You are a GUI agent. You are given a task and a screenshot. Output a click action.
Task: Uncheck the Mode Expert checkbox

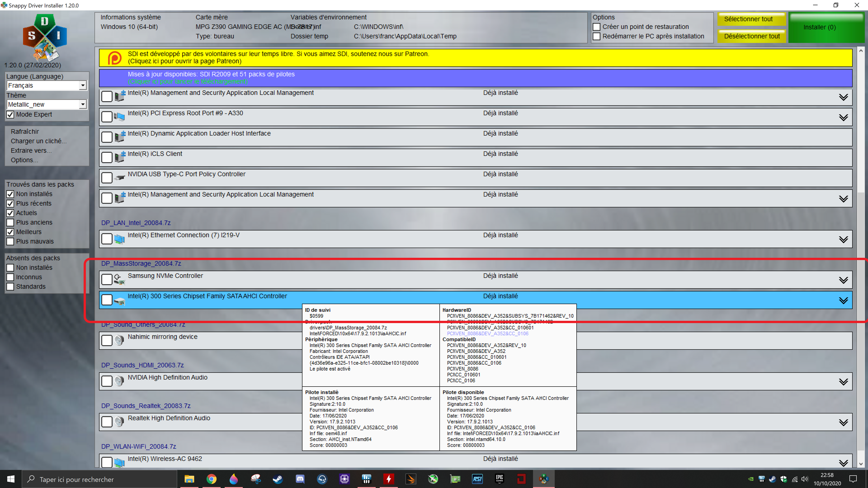point(10,115)
